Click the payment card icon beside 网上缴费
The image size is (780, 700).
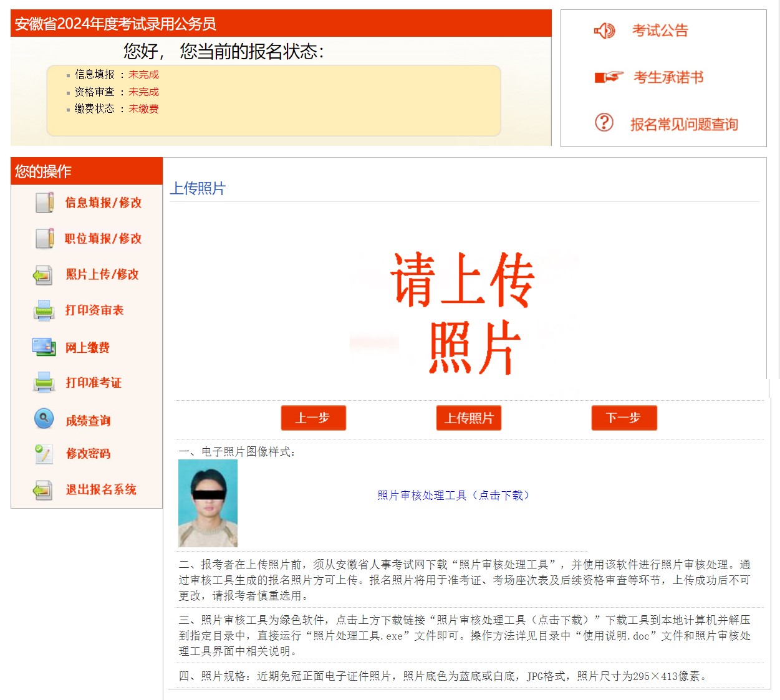click(x=44, y=347)
